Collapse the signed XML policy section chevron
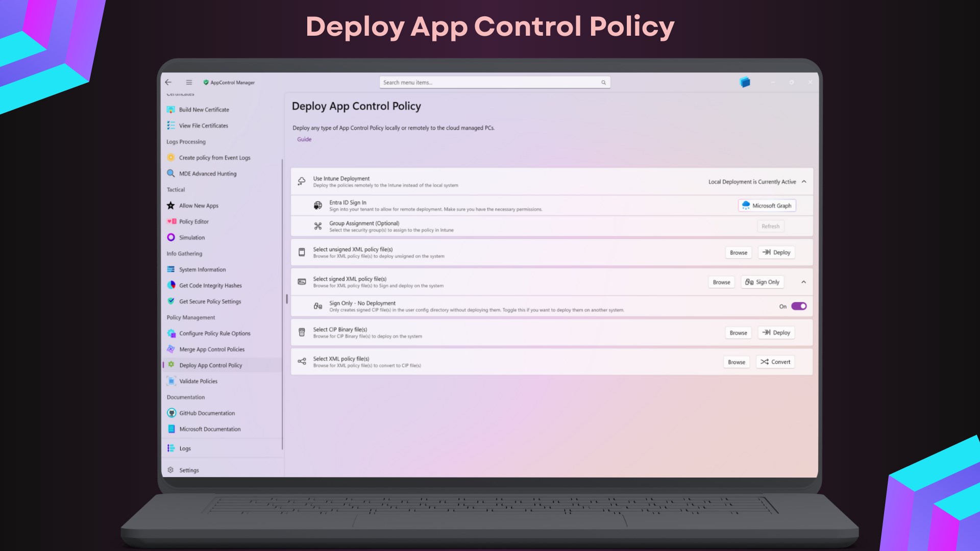This screenshot has width=980, height=551. 804,282
